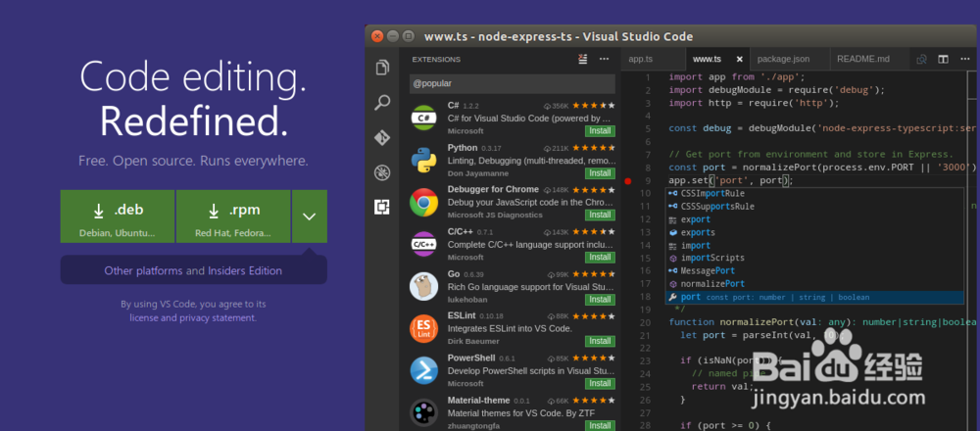Install Debugger for Chrome extension
This screenshot has width=980, height=431.
click(x=600, y=215)
